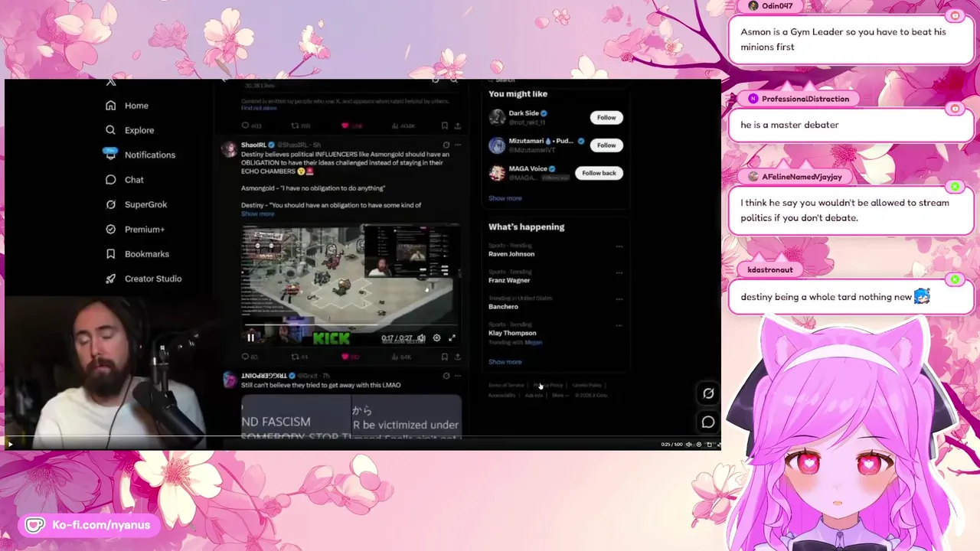Screen dimensions: 980x551
Task: Follow the Mizutamari account
Action: [x=606, y=145]
